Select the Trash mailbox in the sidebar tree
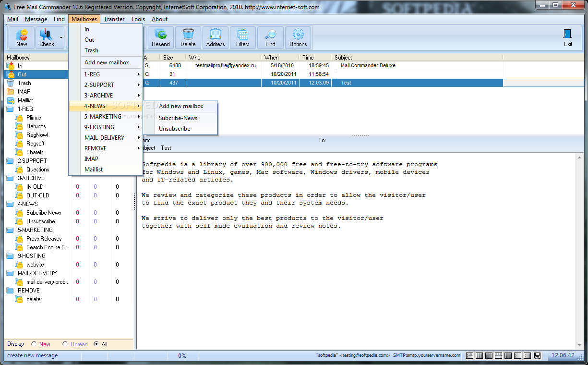This screenshot has width=588, height=365. (24, 83)
